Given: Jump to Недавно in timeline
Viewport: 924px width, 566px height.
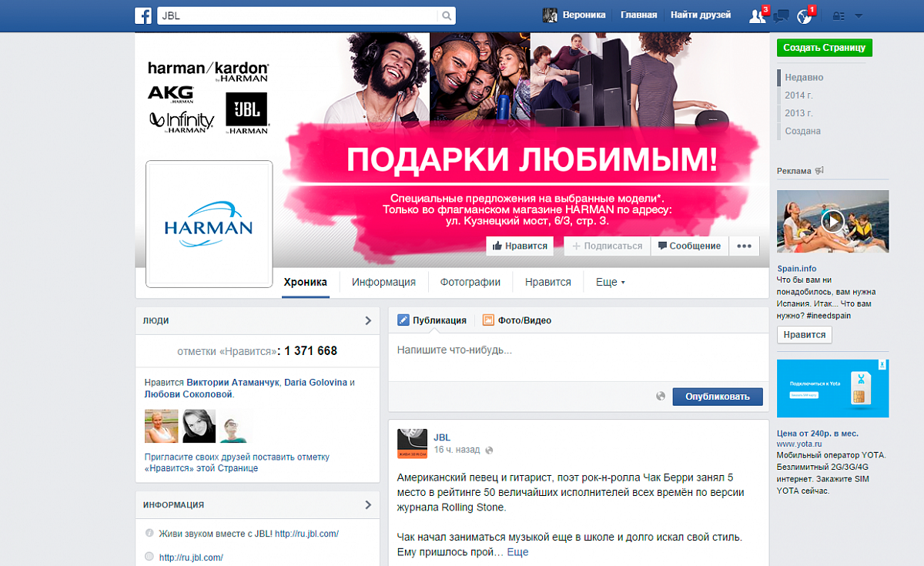Looking at the screenshot, I should (804, 78).
